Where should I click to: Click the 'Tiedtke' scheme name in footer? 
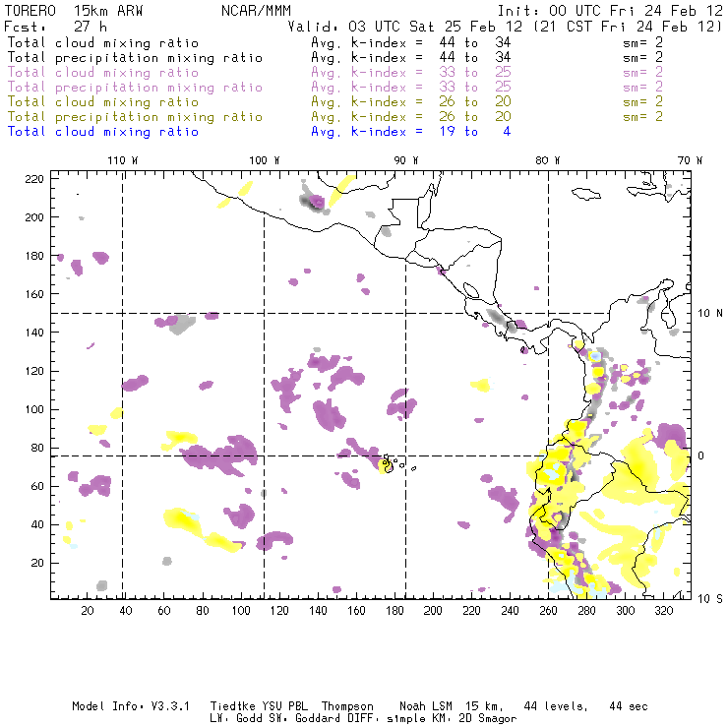233,706
